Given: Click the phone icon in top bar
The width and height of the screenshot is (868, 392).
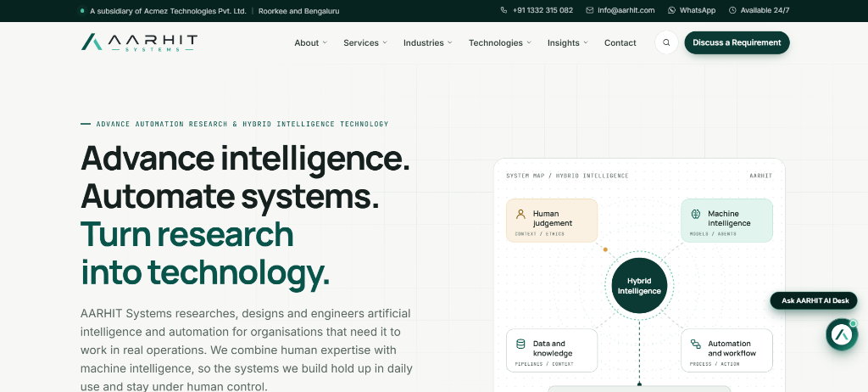Looking at the screenshot, I should pos(504,10).
